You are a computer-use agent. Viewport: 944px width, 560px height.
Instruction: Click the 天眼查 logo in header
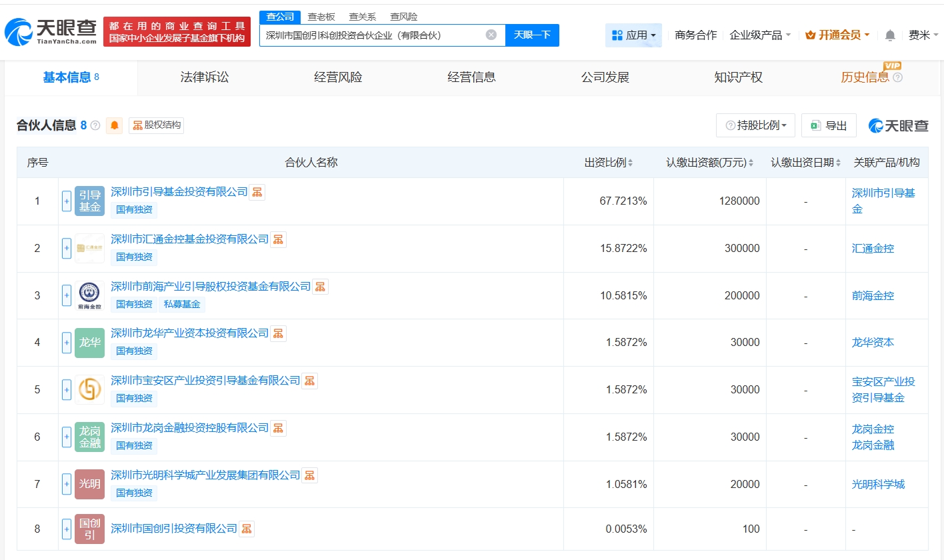[x=51, y=31]
